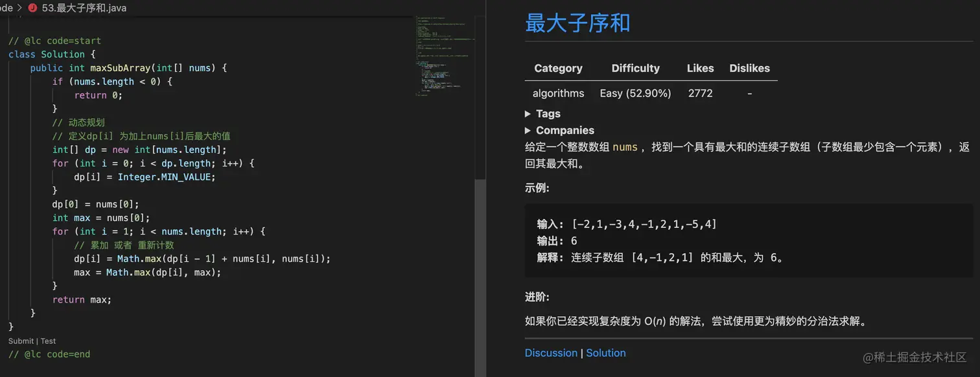Click the 'int max = nums[0];' line
Screen dimensions: 980x377
point(101,218)
